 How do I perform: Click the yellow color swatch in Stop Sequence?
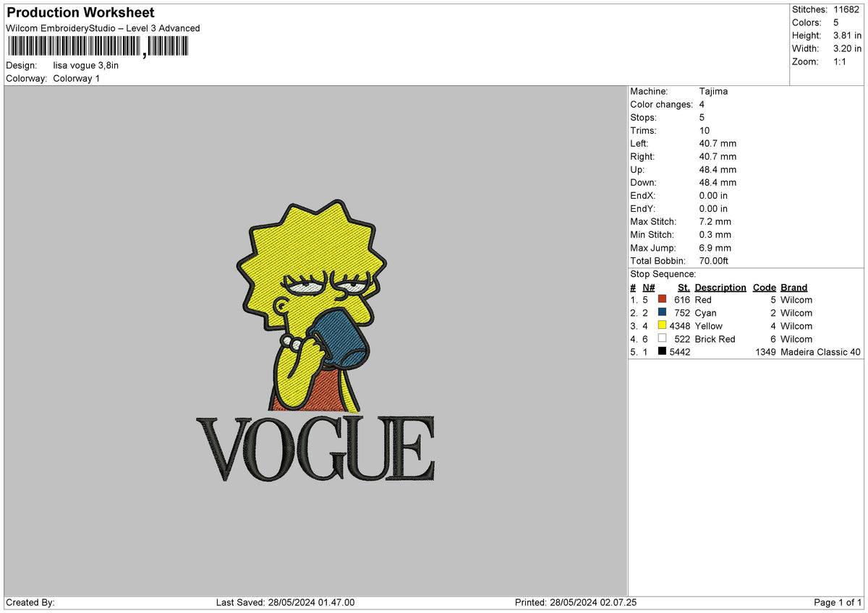tap(662, 326)
